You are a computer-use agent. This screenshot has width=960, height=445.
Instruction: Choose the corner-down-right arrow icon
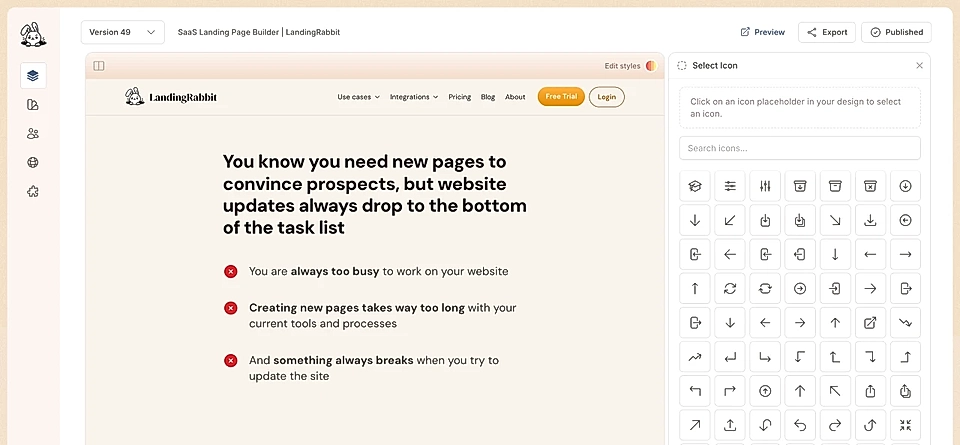(x=765, y=357)
